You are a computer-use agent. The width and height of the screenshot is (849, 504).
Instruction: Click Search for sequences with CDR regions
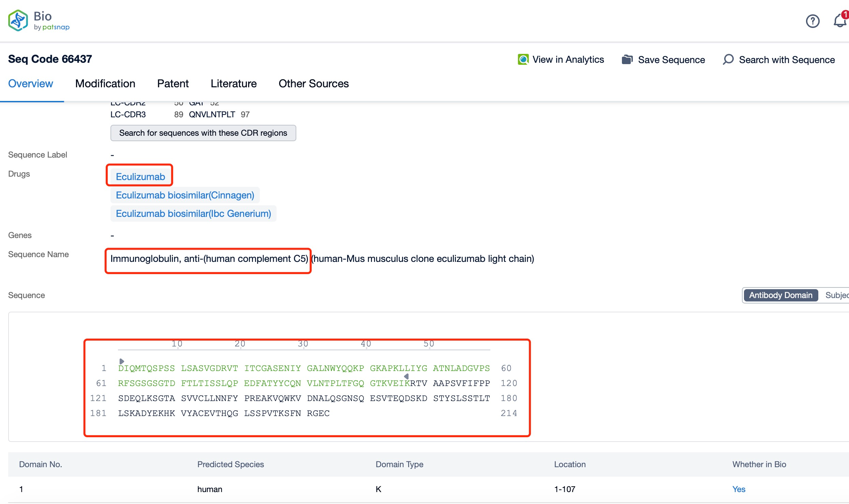[x=203, y=133]
